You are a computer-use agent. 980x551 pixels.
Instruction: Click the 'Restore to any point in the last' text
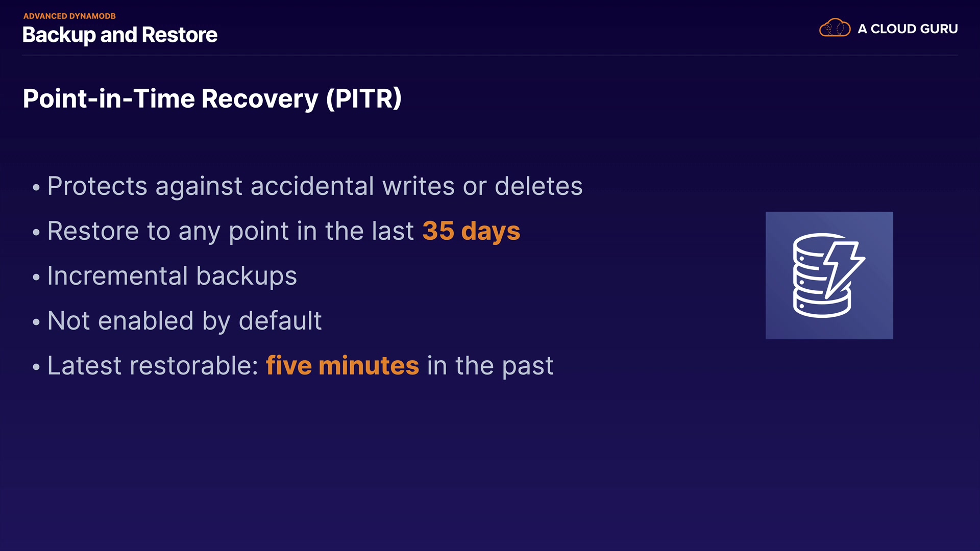click(230, 231)
